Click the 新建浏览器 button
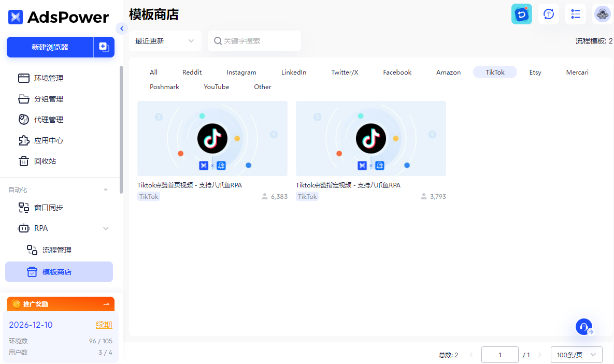This screenshot has height=364, width=614. [x=50, y=47]
